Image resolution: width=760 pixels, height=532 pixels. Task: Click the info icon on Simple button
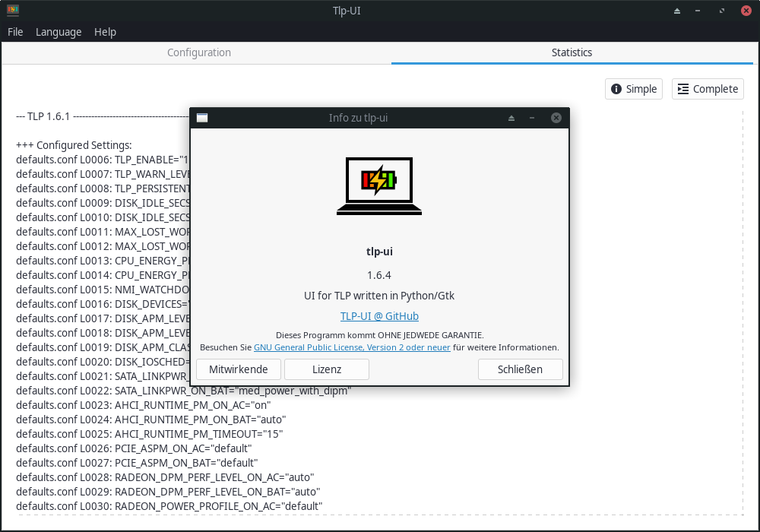[x=616, y=89]
